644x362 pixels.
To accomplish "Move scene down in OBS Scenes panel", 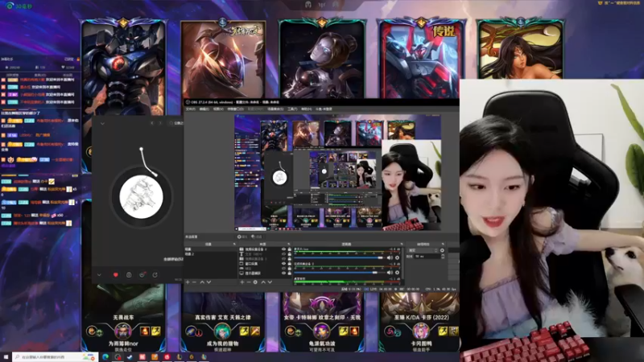I will pos(208,282).
